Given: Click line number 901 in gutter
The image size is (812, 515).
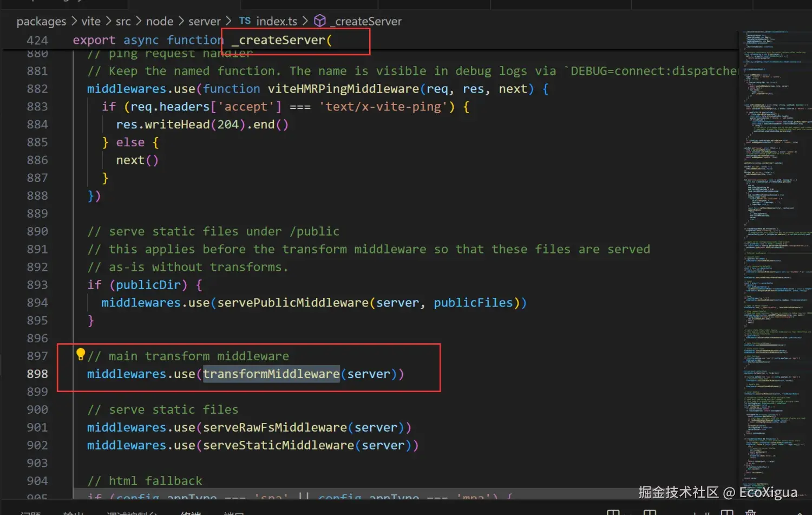Looking at the screenshot, I should pos(37,427).
